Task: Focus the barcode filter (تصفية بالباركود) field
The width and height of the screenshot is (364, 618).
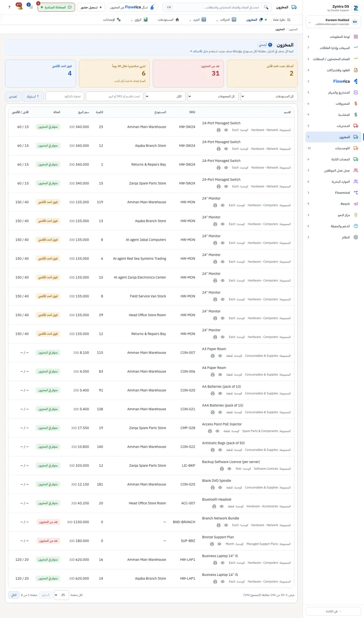Action: click(x=65, y=96)
